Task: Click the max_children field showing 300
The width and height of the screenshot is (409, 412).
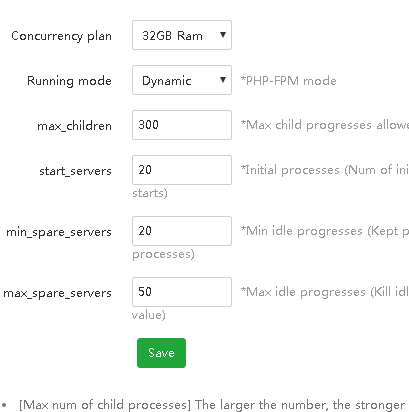Action: point(182,125)
